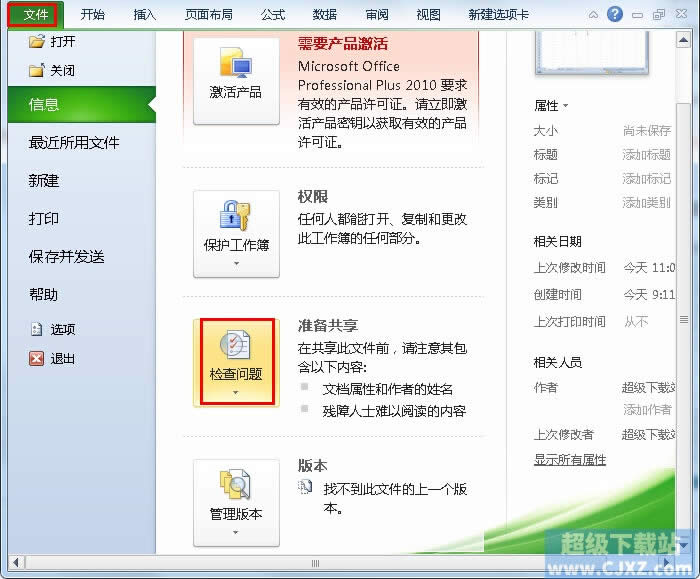Open the Options (选项) icon in sidebar
This screenshot has width=700, height=579.
[x=37, y=329]
